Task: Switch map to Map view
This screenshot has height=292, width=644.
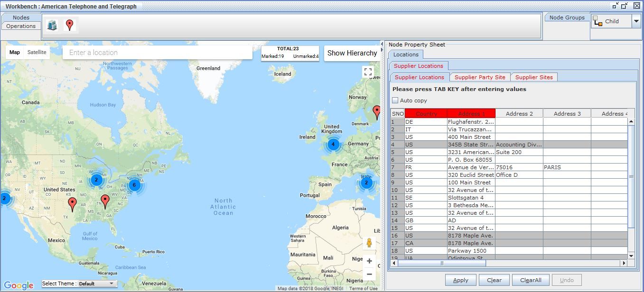Action: point(15,52)
